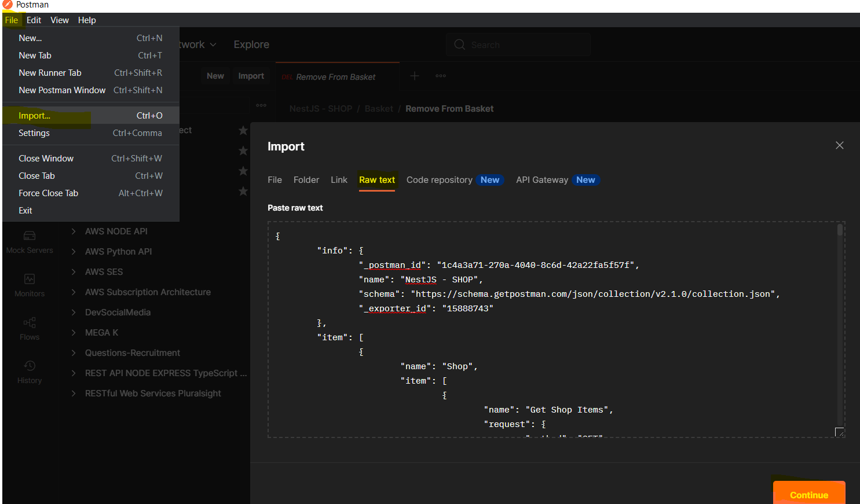Choose Force Close Tab menu entry
This screenshot has height=504, width=860.
click(91, 193)
